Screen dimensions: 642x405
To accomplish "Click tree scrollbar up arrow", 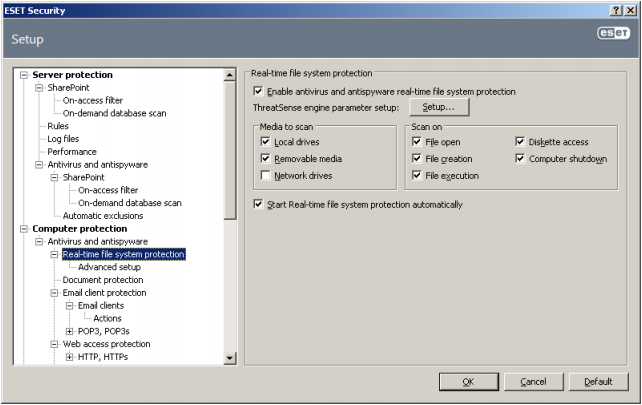I will click(x=230, y=75).
